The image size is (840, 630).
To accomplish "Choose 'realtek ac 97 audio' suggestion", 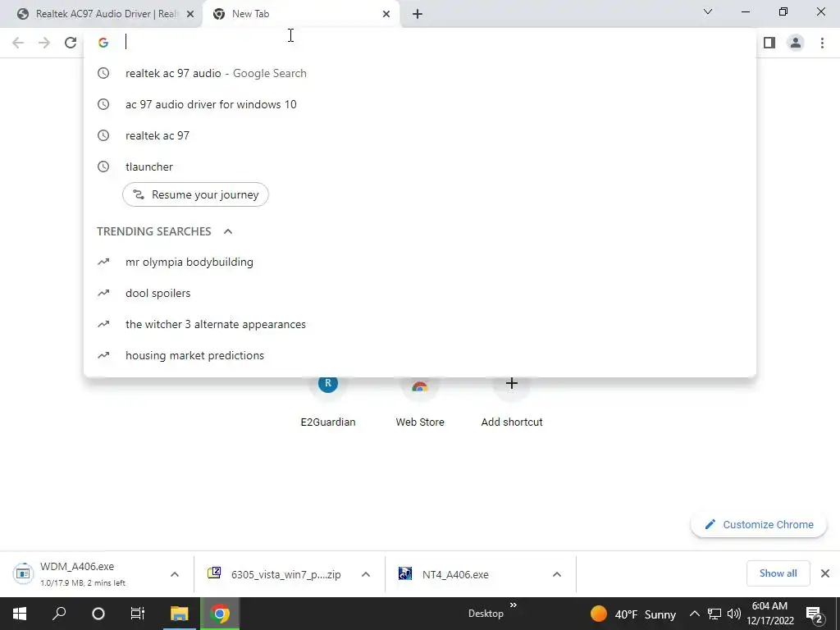I will [x=420, y=73].
